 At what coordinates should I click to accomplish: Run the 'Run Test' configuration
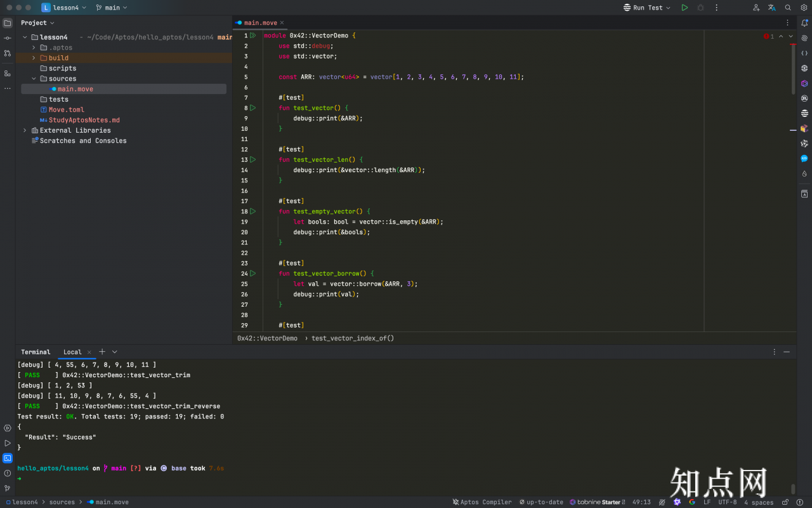pyautogui.click(x=684, y=8)
